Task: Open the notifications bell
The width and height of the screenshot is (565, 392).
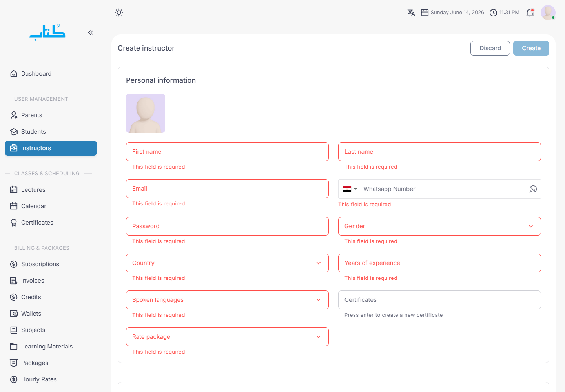Action: coord(530,13)
